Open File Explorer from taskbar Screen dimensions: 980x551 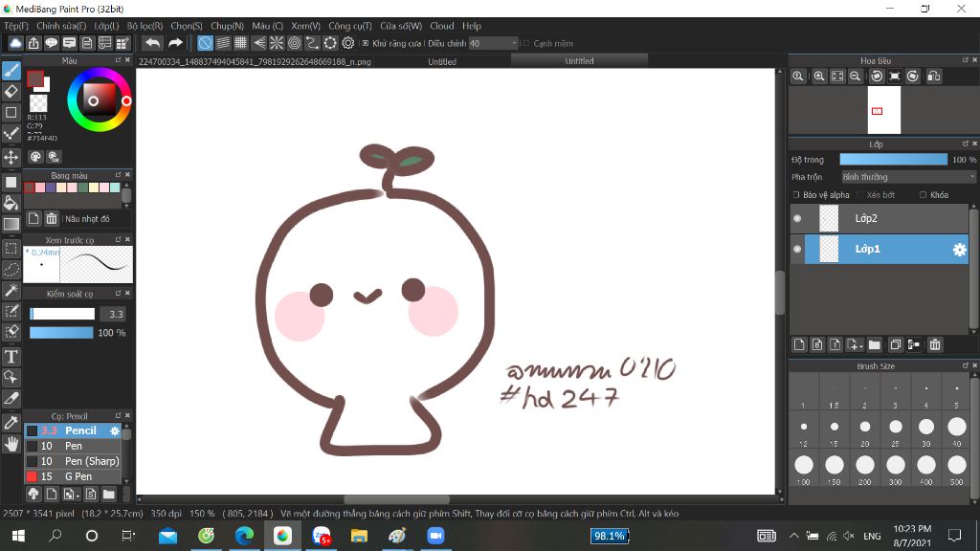(x=359, y=536)
